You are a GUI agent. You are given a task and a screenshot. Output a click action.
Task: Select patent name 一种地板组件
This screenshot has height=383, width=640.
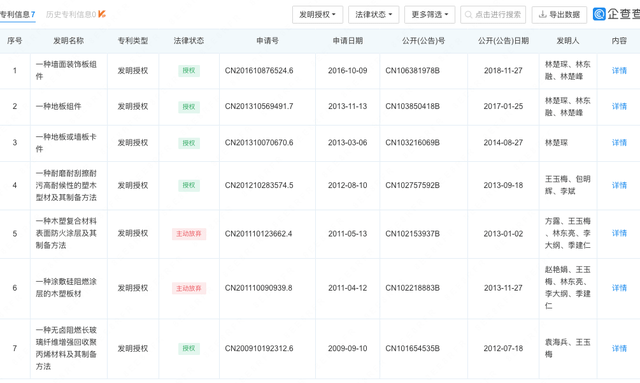coord(58,107)
